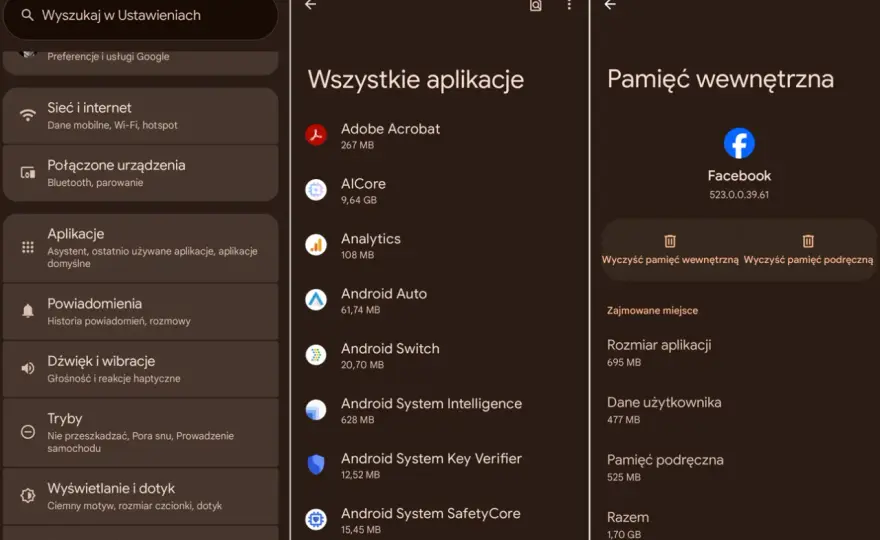This screenshot has height=540, width=880.
Task: Open Analytics app entry
Action: tap(439, 245)
